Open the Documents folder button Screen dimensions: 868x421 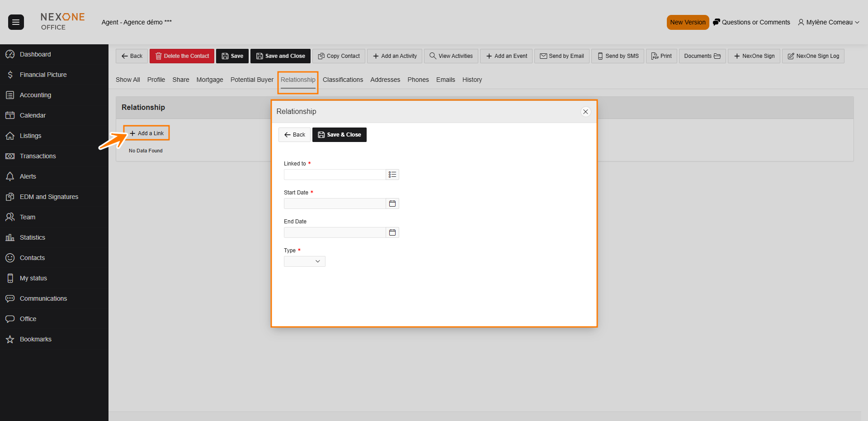click(x=702, y=56)
